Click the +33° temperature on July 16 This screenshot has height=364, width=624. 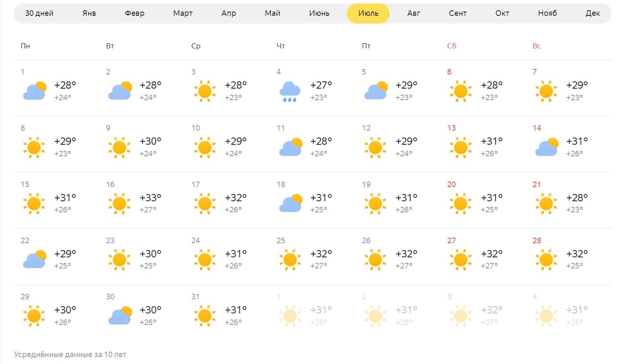pyautogui.click(x=150, y=198)
